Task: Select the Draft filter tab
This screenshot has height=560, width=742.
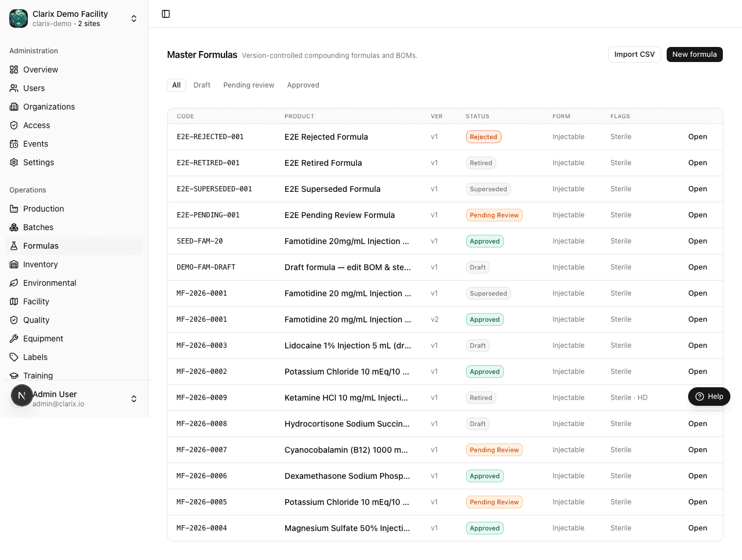Action: coord(202,85)
